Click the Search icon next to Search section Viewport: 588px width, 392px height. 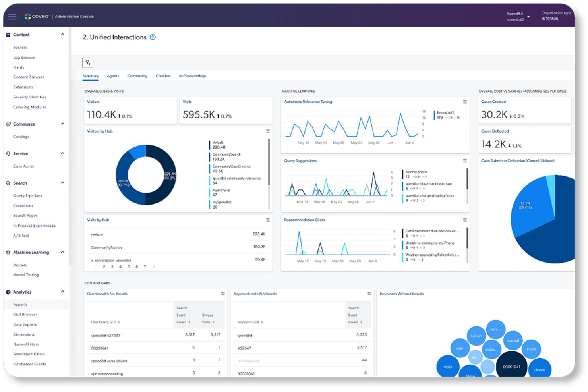[x=8, y=183]
